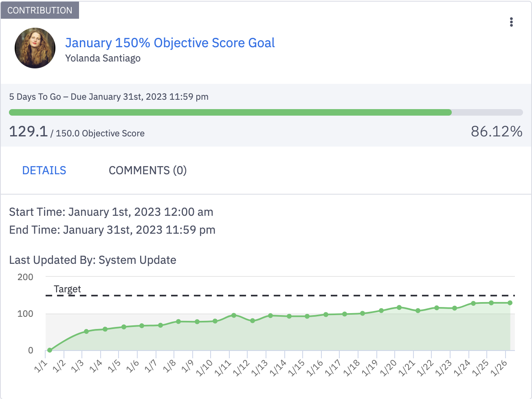The image size is (532, 399).
Task: Select the final chart point on January 26
Action: point(510,303)
